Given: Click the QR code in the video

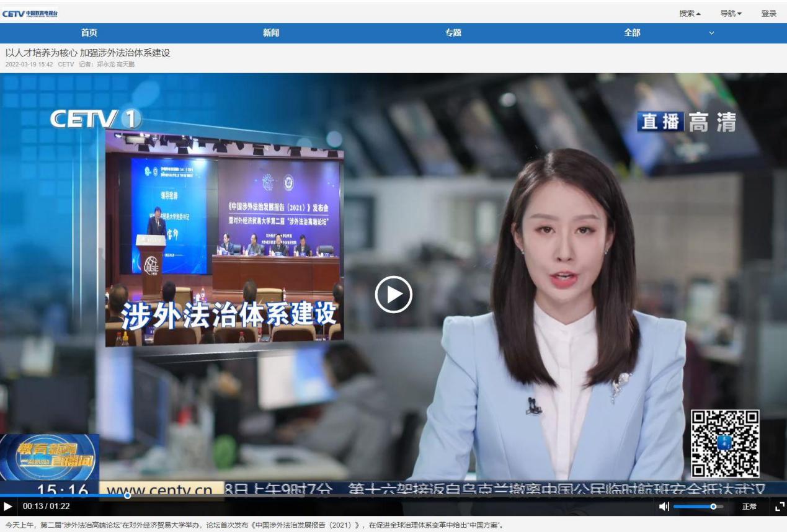Looking at the screenshot, I should (725, 443).
